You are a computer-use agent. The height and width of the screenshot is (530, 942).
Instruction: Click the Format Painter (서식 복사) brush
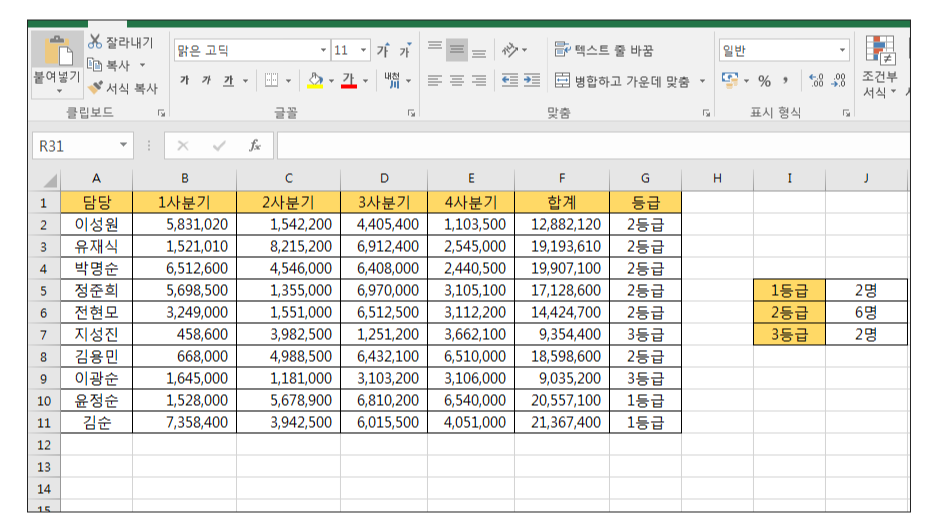tap(95, 87)
